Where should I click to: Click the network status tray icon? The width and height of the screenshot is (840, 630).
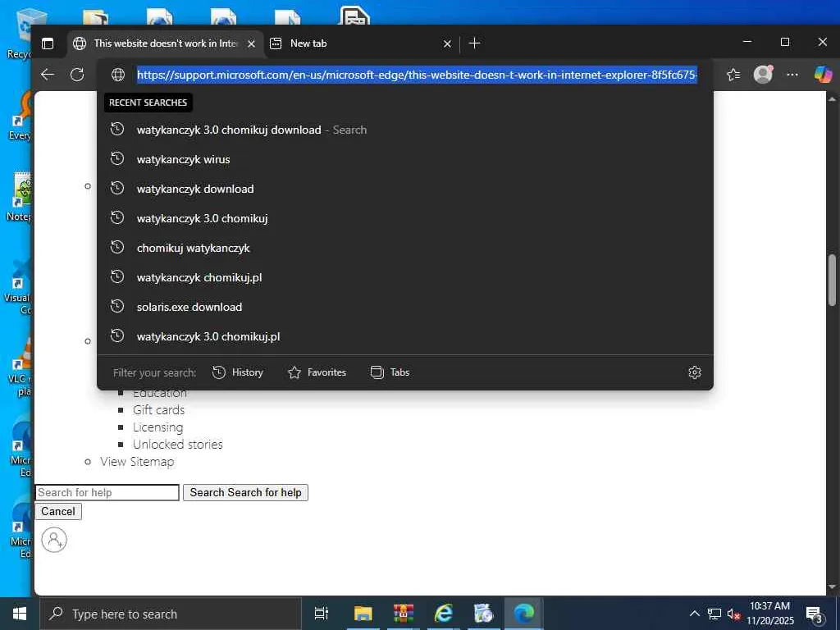[714, 614]
